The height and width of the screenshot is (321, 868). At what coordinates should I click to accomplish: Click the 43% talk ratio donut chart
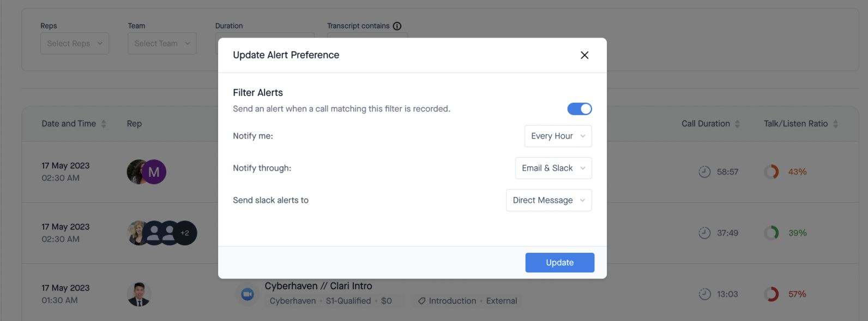(x=771, y=172)
